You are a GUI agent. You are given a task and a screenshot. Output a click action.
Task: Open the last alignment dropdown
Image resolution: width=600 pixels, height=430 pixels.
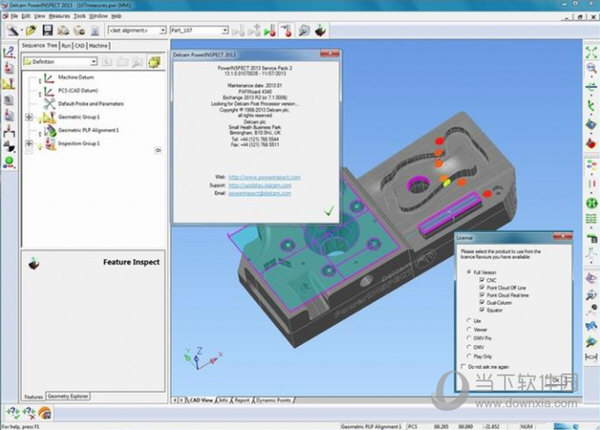[162, 31]
